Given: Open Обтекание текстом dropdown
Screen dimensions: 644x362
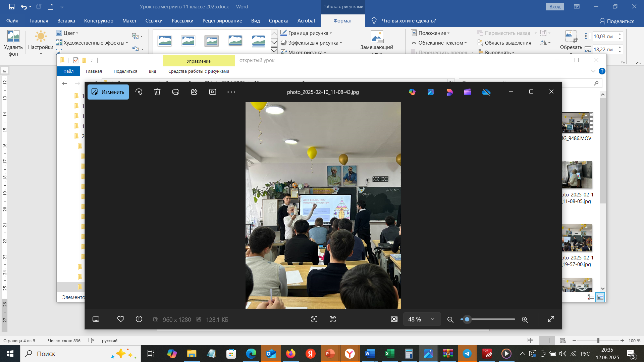Looking at the screenshot, I should click(x=439, y=43).
